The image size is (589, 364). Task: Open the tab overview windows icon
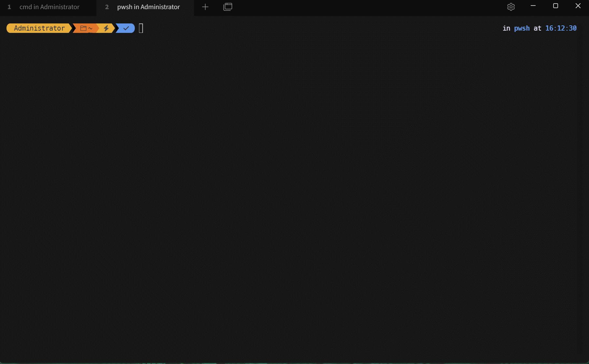(x=228, y=7)
